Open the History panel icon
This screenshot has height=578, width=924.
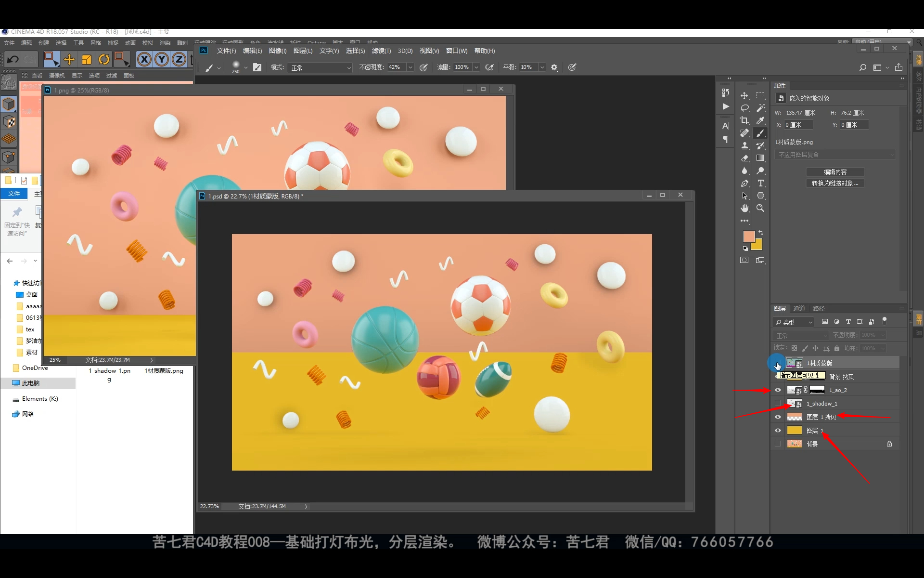tap(725, 92)
